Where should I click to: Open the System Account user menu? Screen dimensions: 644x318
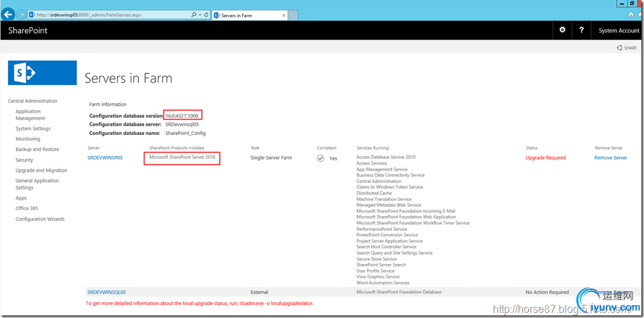pos(618,30)
